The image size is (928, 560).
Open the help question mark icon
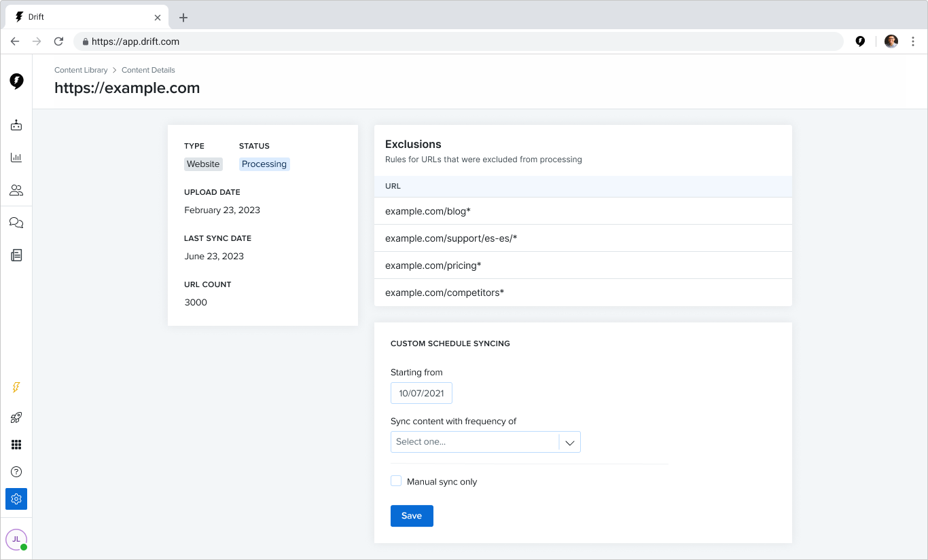pos(16,472)
